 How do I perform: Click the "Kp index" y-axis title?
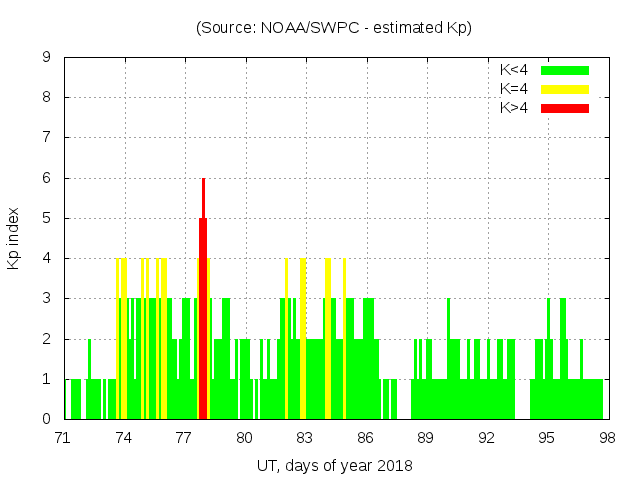click(x=14, y=238)
